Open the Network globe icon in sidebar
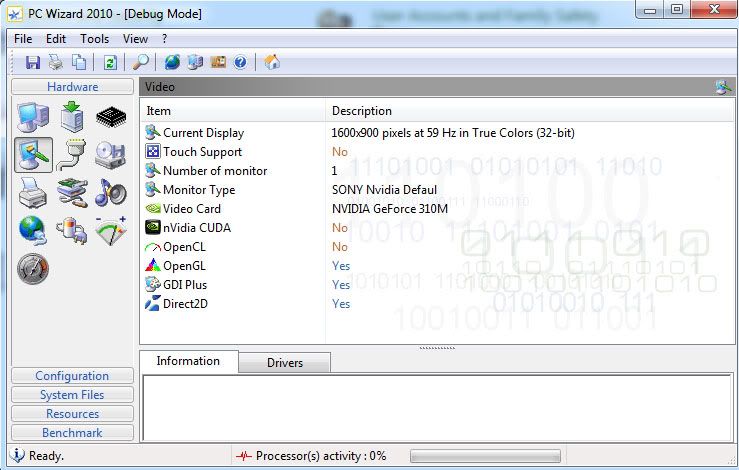Image resolution: width=739 pixels, height=470 pixels. point(33,231)
